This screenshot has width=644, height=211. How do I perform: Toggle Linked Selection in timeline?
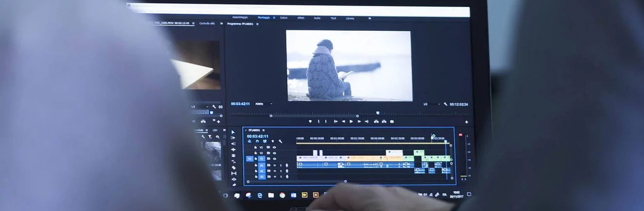[x=265, y=141]
